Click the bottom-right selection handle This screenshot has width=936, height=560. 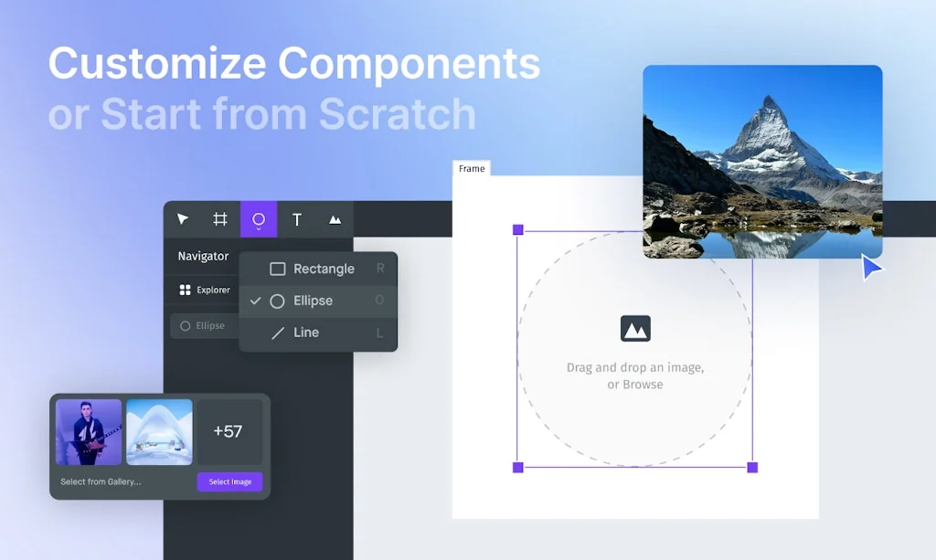752,467
